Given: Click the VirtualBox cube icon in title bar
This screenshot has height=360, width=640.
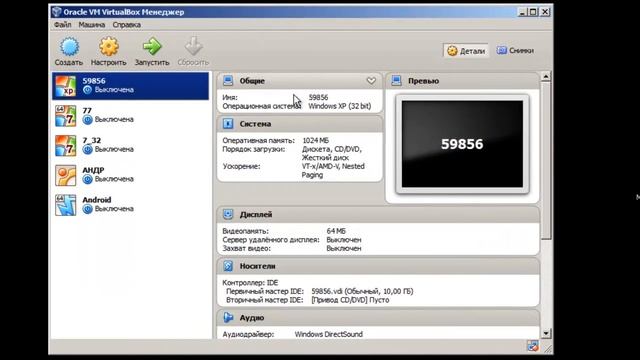Looking at the screenshot, I should click(x=56, y=12).
